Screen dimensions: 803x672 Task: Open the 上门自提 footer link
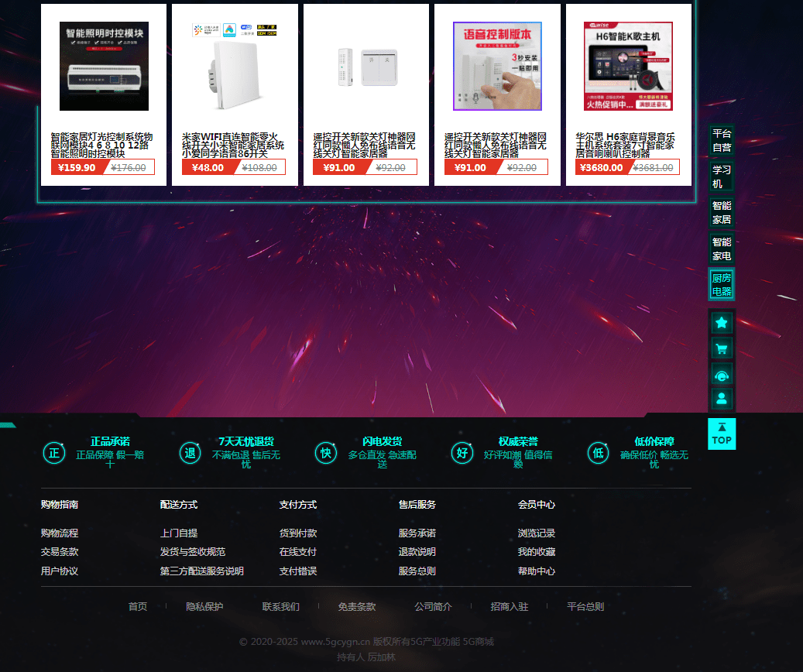pos(179,533)
